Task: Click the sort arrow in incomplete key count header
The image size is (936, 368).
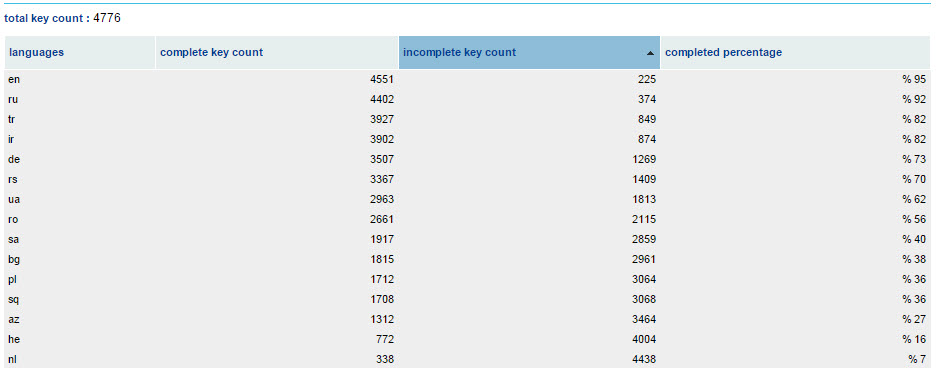Action: click(650, 53)
